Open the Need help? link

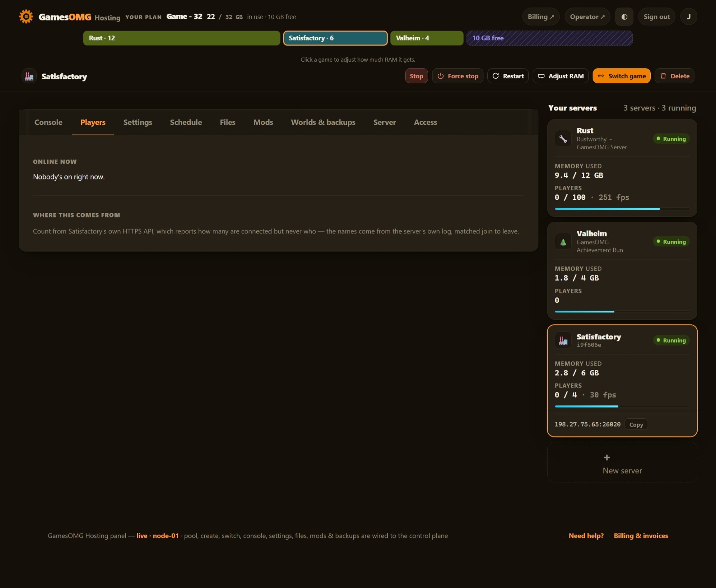tap(586, 536)
